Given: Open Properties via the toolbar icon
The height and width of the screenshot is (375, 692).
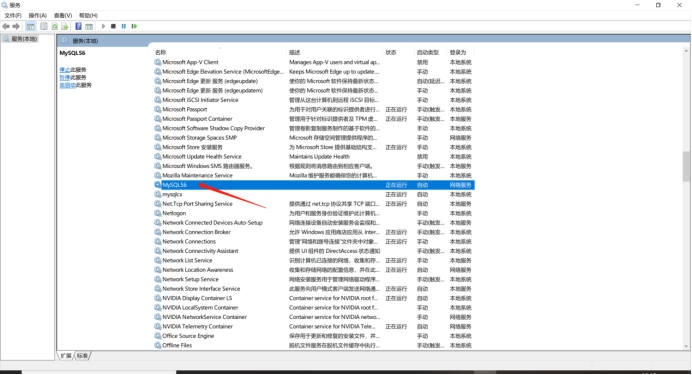Looking at the screenshot, I should (44, 26).
